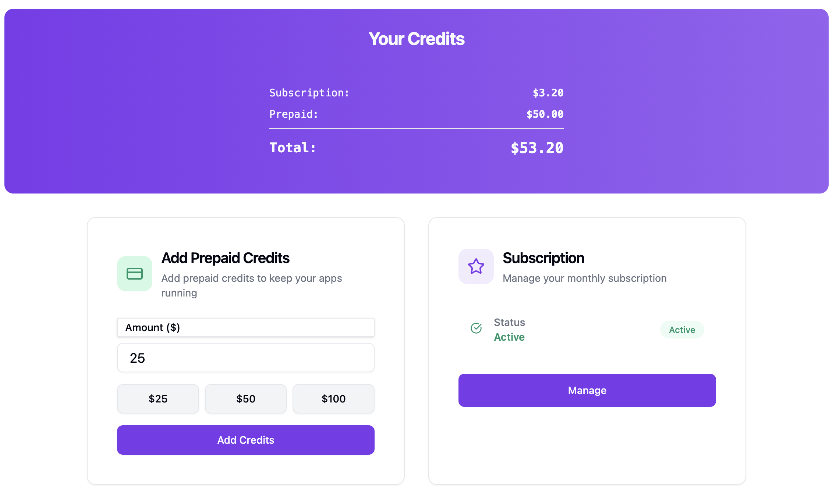Image resolution: width=836 pixels, height=504 pixels.
Task: Click the Total: label in credits summary
Action: [x=293, y=148]
